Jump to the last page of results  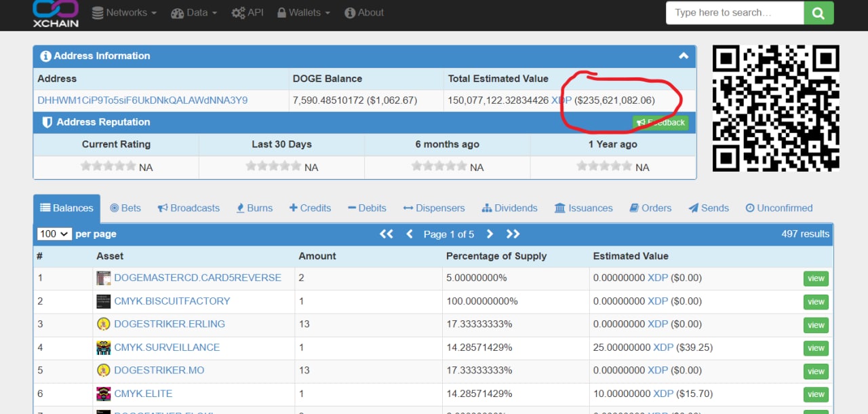pos(513,234)
